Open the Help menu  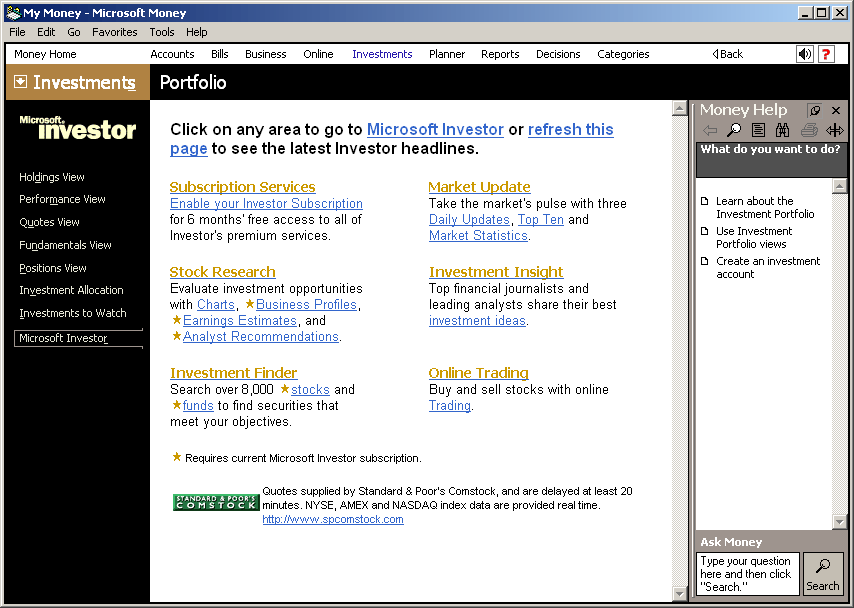197,32
